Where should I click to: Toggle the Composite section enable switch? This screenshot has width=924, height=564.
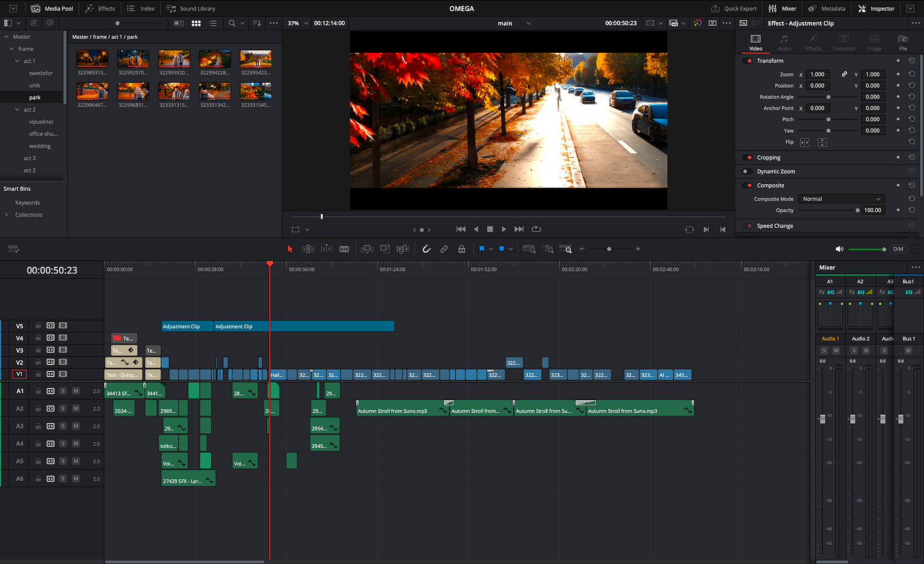click(748, 186)
